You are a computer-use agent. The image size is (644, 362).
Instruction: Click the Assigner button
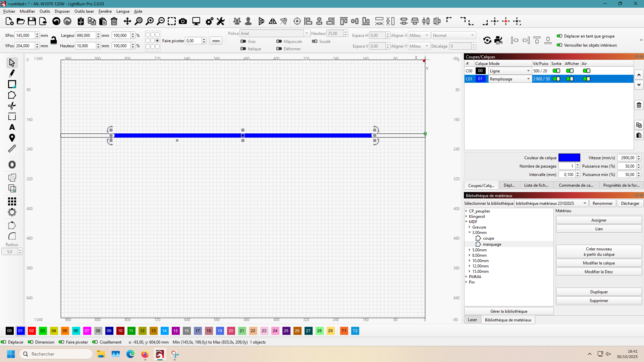tap(599, 220)
